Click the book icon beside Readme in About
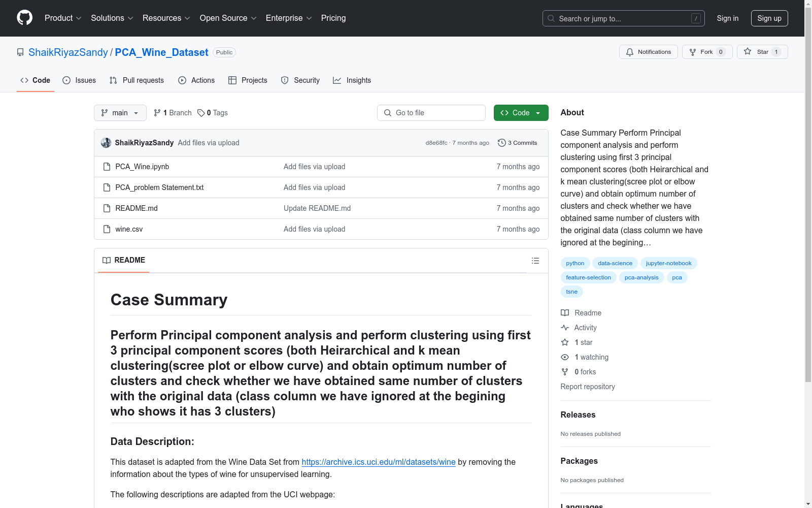The width and height of the screenshot is (812, 508). pos(565,313)
